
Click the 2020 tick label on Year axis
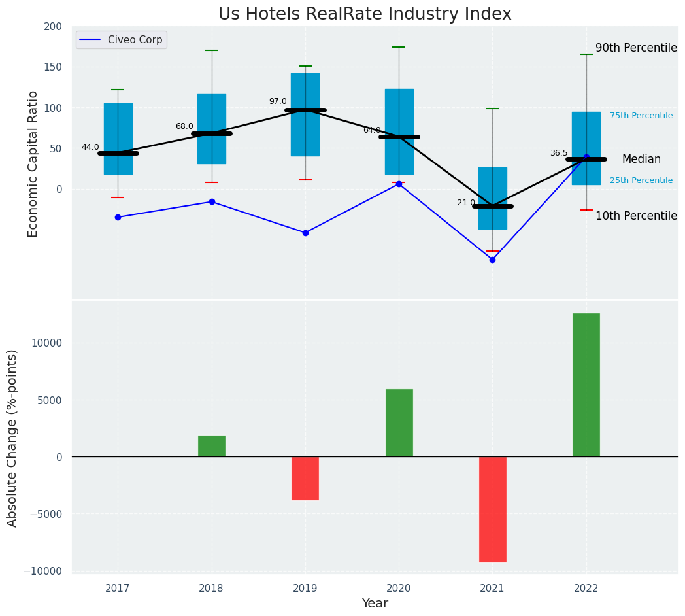(x=399, y=588)
